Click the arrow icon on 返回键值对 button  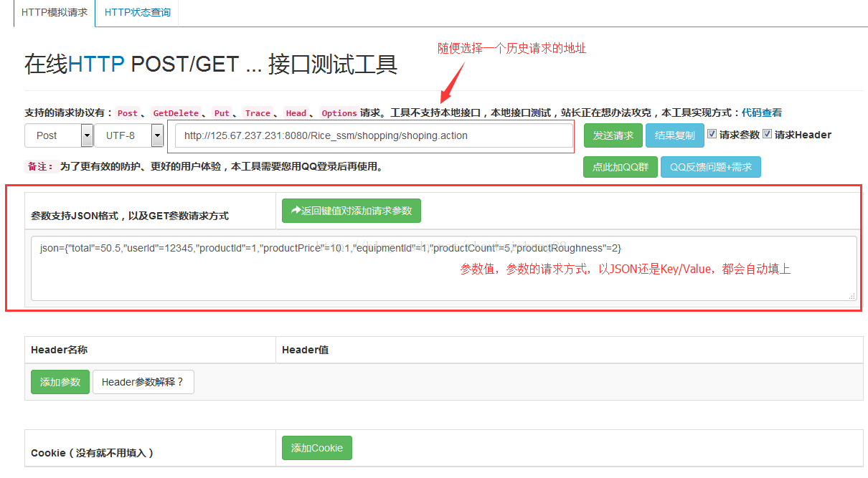pyautogui.click(x=295, y=211)
